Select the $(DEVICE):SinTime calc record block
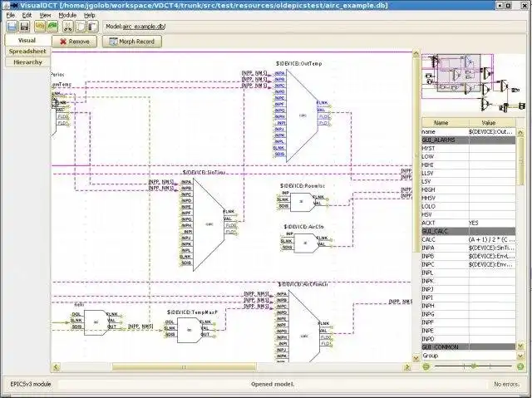Viewport: 532px width, 398px height. click(x=209, y=224)
